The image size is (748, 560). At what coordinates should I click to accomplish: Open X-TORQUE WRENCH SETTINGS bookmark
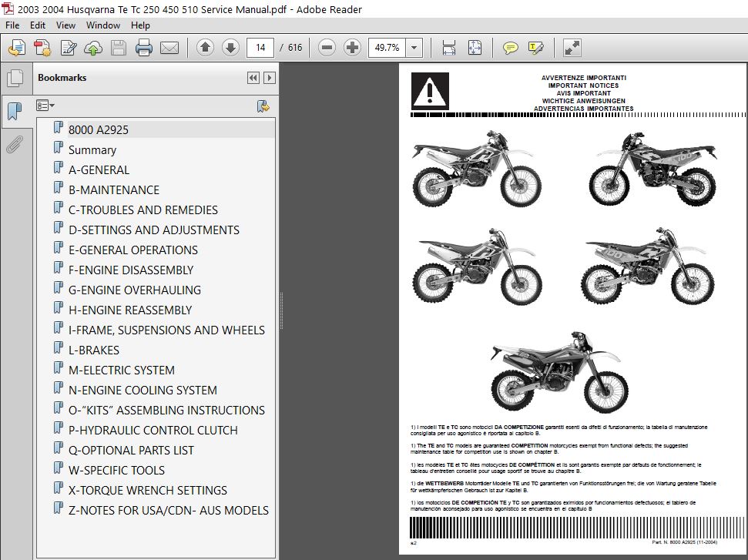tap(148, 491)
